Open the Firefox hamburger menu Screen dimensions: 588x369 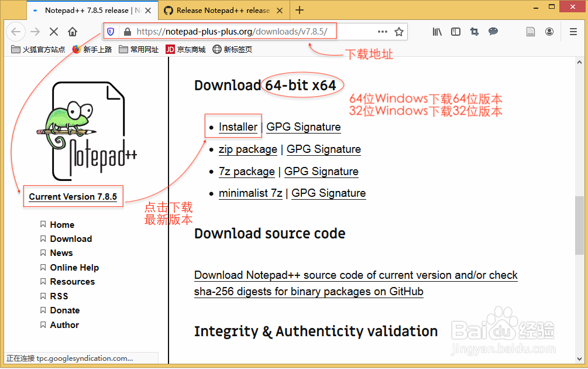point(573,32)
